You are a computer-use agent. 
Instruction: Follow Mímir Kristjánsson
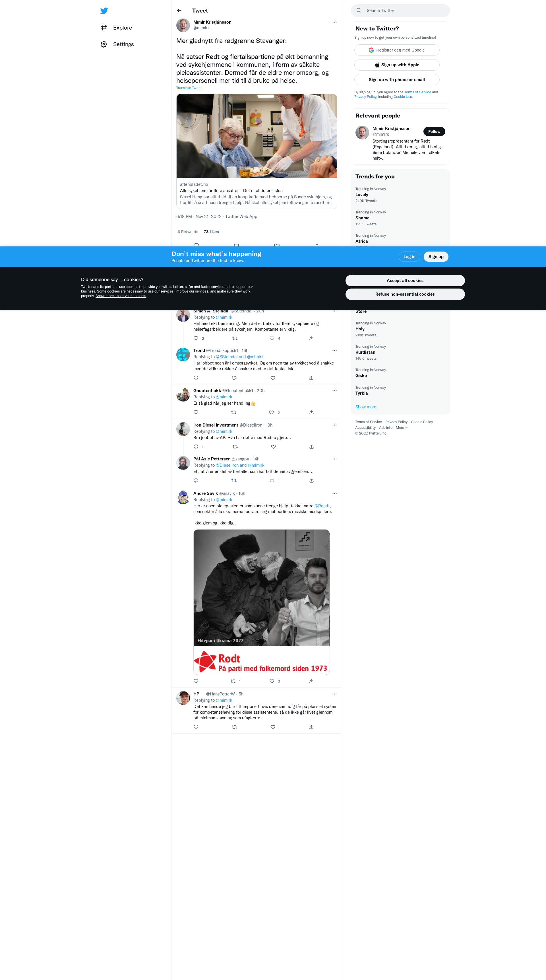[434, 132]
